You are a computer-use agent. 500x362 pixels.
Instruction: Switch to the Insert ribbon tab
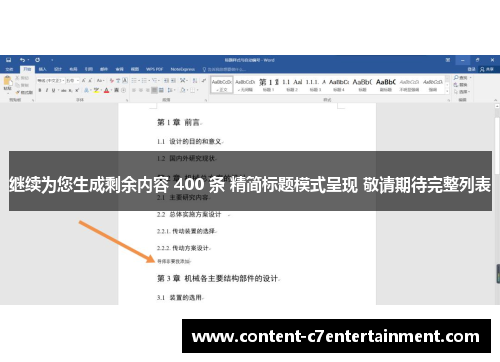pos(42,69)
